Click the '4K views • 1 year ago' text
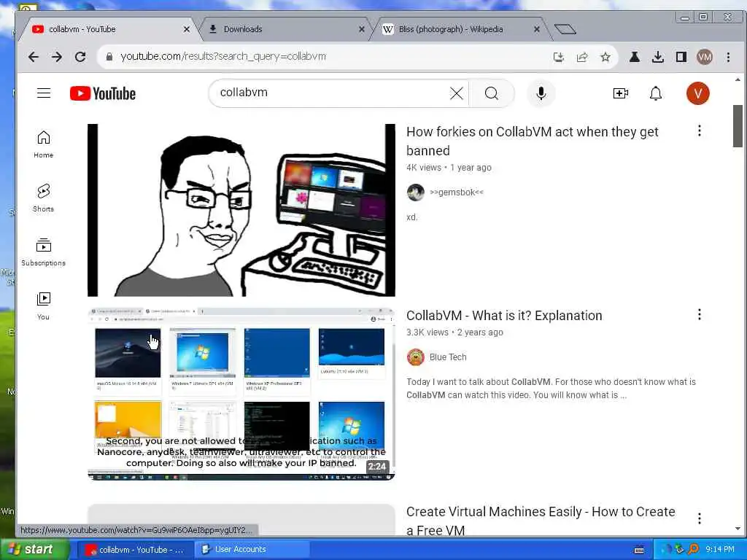Screen dimensions: 747x560 449,168
